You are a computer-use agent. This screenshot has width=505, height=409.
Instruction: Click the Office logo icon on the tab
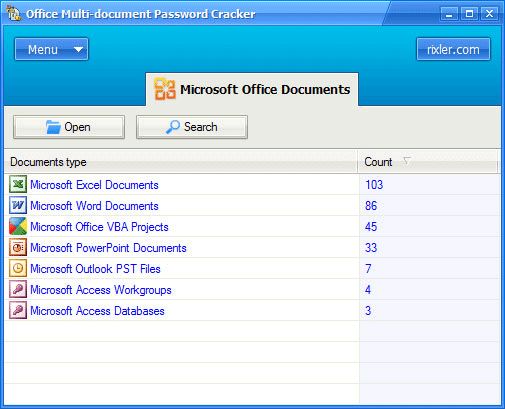(x=165, y=89)
